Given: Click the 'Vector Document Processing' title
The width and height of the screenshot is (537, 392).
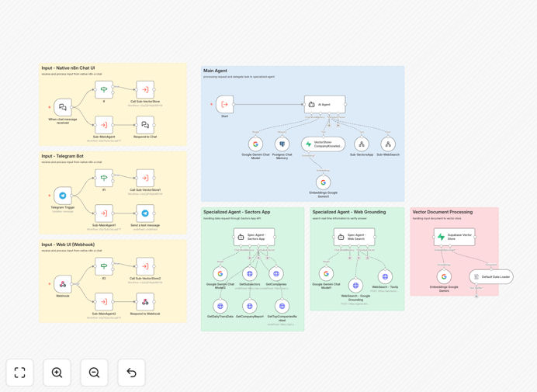Looking at the screenshot, I should [x=442, y=212].
